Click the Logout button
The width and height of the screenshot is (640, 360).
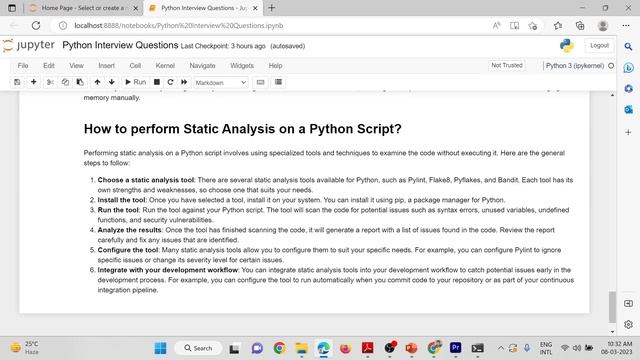(599, 45)
